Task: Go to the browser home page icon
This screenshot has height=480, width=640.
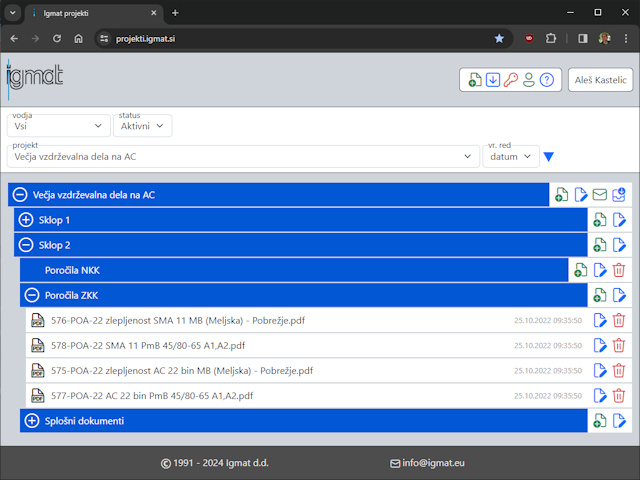Action: [x=78, y=38]
